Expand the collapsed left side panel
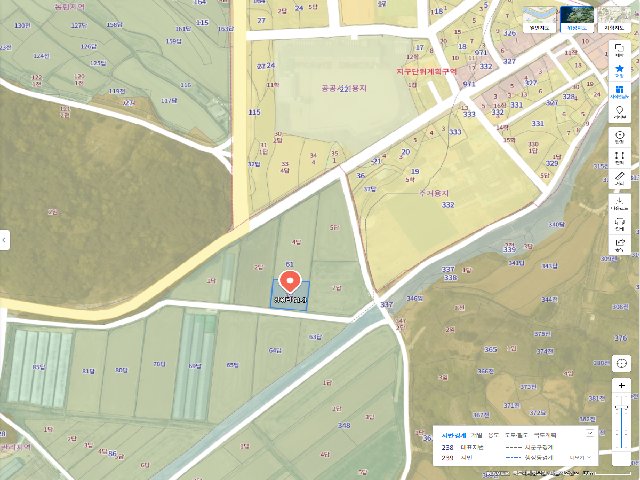Viewport: 640px width, 480px height. pos(4,240)
